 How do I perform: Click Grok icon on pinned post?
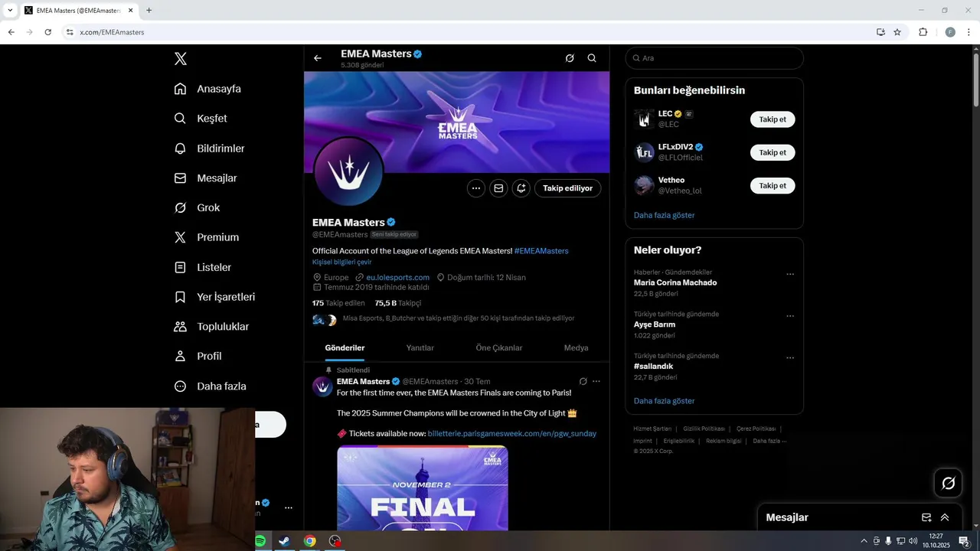[583, 381]
